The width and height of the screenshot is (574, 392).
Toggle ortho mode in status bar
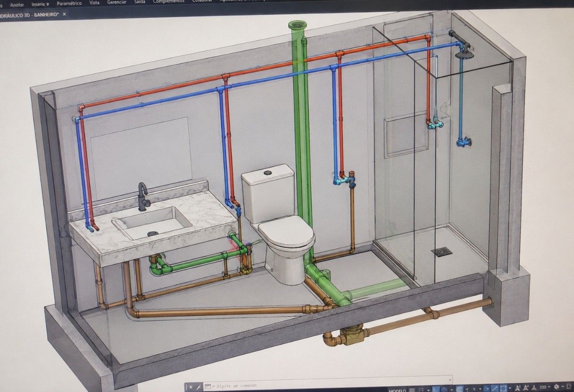436,390
